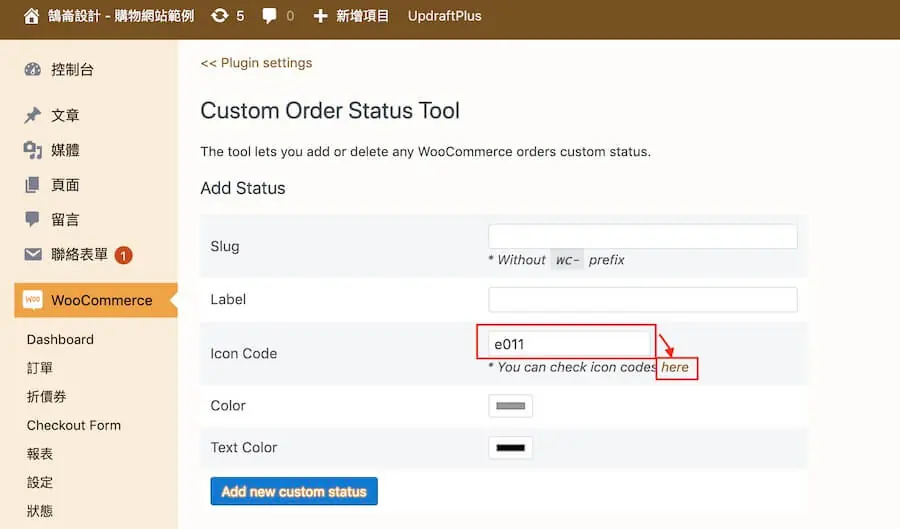The width and height of the screenshot is (900, 529).
Task: Click the wc- prefix code text
Action: [x=567, y=260]
